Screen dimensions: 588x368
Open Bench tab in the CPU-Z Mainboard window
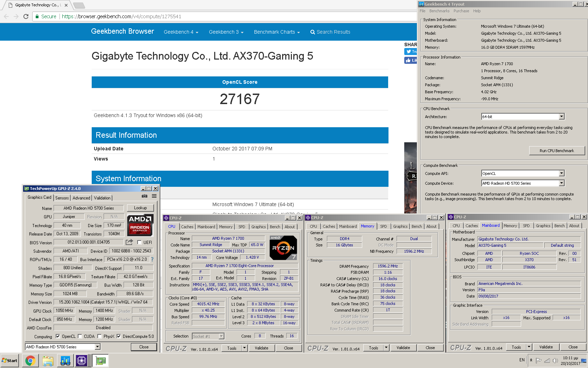point(559,226)
